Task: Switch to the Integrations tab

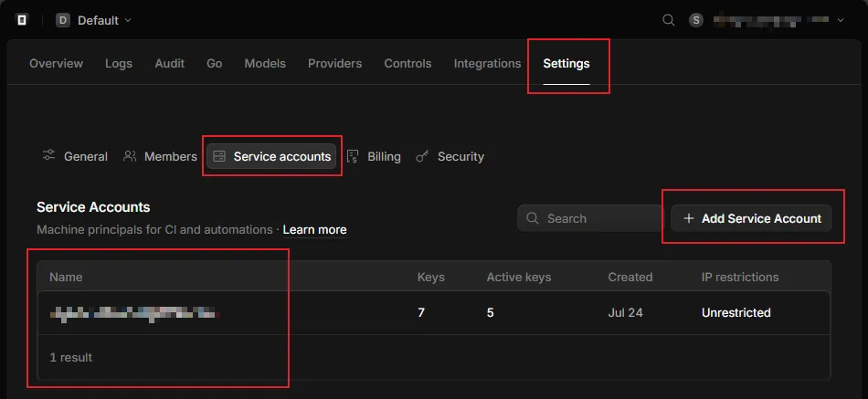Action: tap(487, 64)
